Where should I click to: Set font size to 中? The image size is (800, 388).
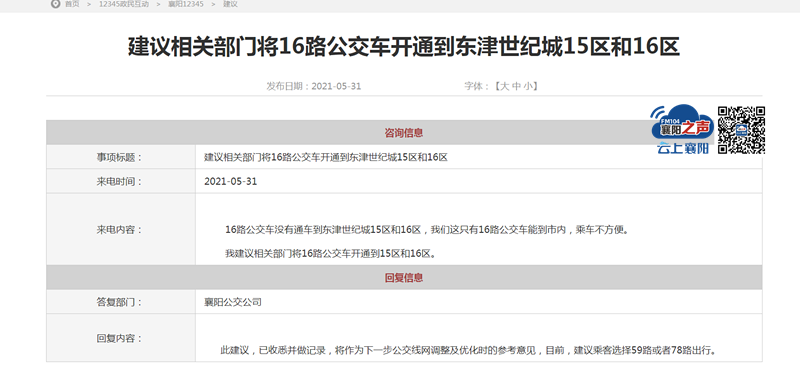[516, 86]
